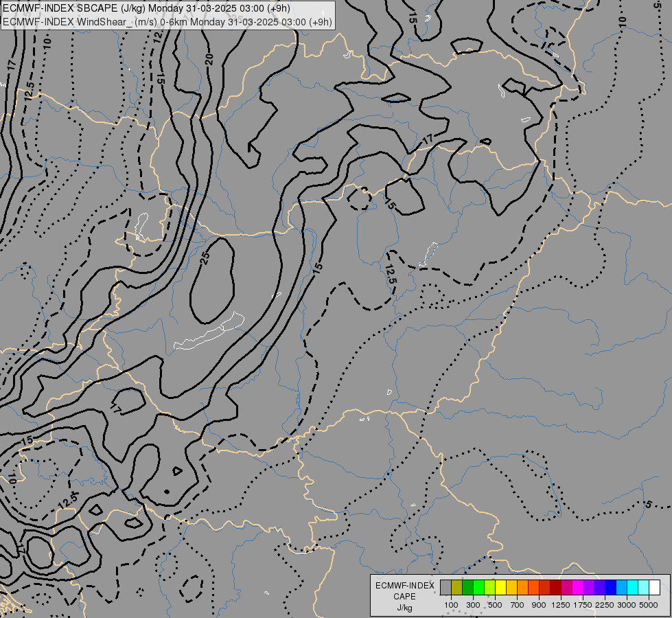672x618 pixels.
Task: Click the legend label 100
Action: [x=451, y=605]
